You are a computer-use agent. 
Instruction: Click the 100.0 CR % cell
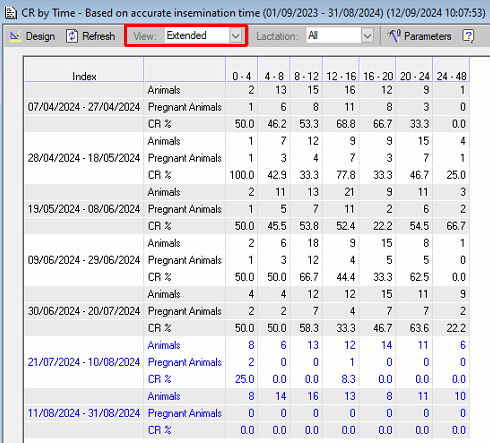coord(242,175)
